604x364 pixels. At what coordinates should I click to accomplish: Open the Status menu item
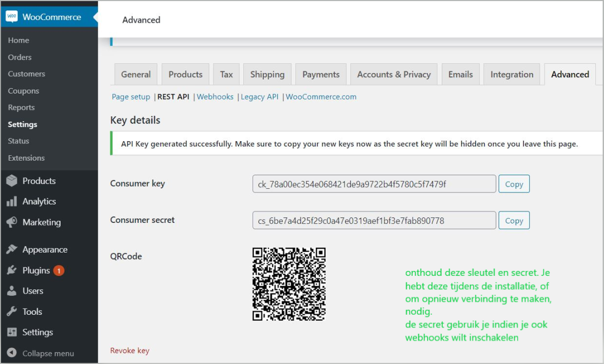tap(18, 141)
